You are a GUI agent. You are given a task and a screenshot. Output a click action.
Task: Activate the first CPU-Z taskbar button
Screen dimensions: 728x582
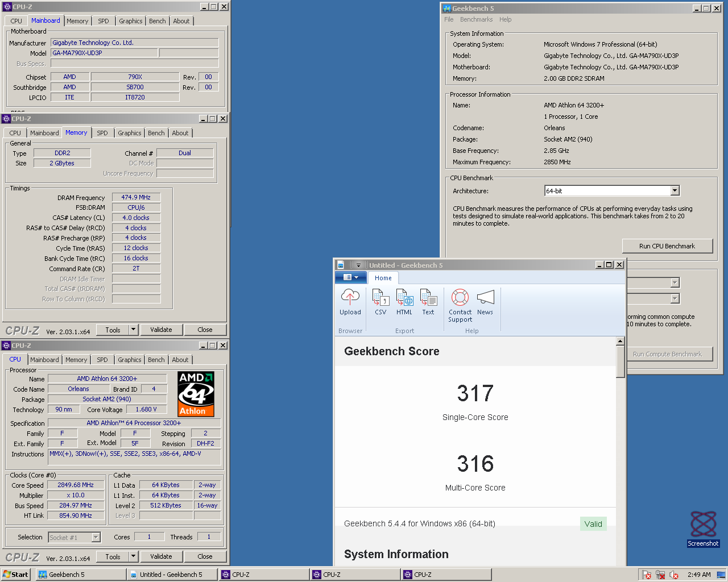pos(264,575)
